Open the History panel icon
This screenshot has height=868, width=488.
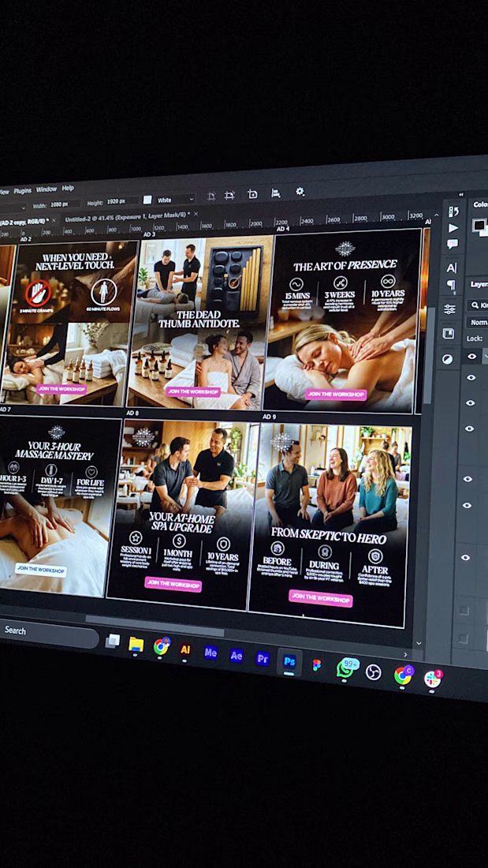click(x=453, y=211)
